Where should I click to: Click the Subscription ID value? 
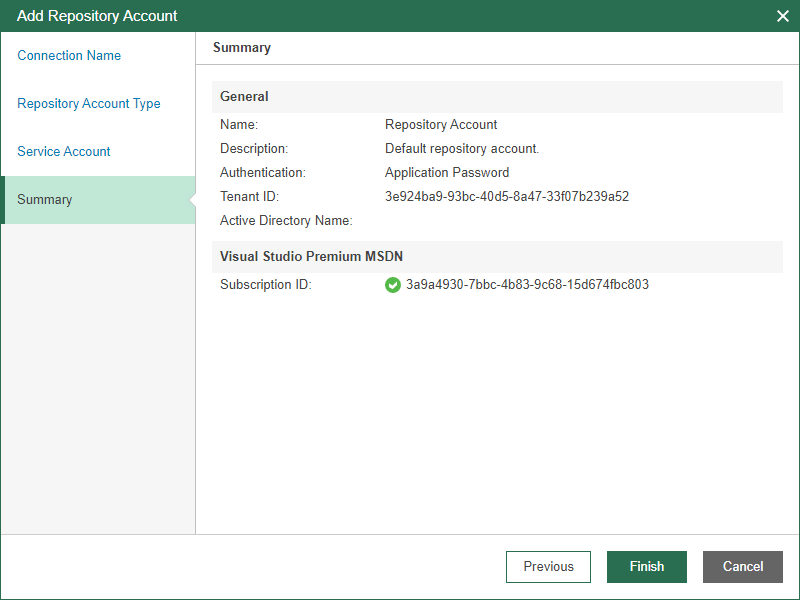tap(527, 285)
